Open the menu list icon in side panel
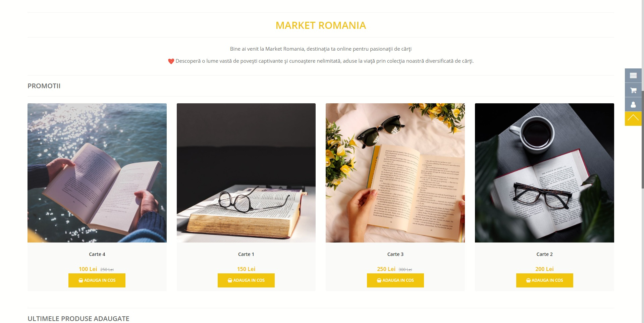 tap(633, 75)
